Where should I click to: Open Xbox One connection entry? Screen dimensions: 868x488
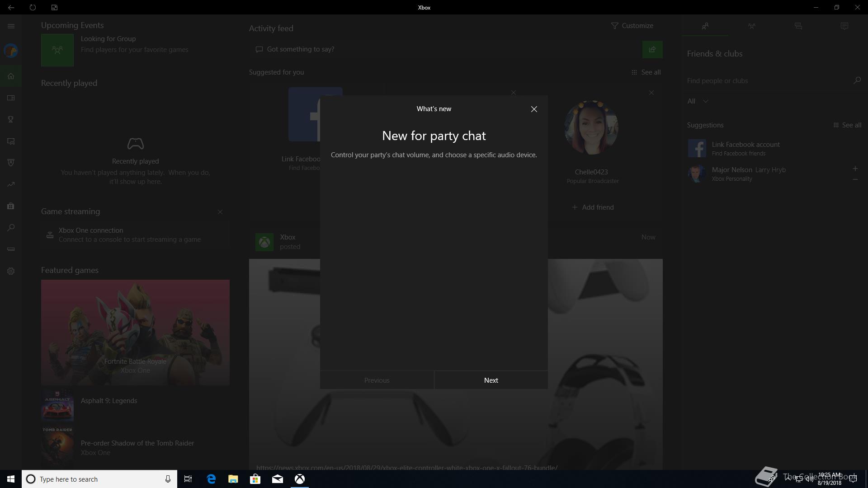point(135,235)
